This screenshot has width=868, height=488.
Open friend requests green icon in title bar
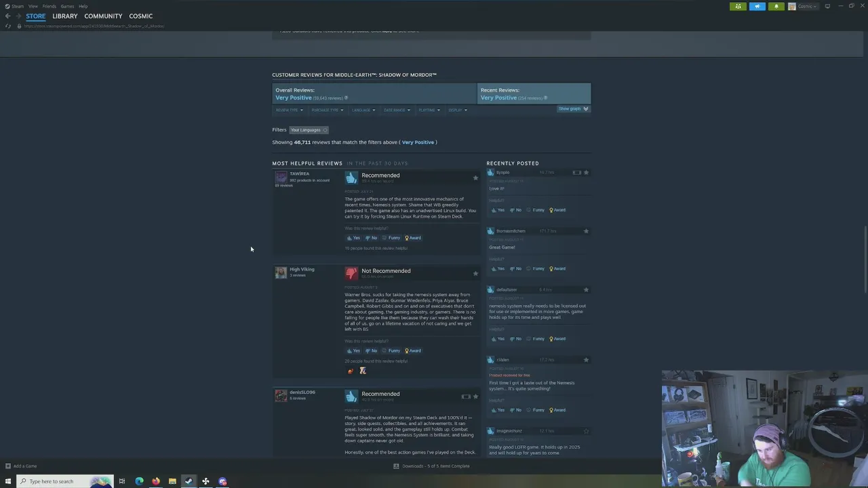point(738,6)
